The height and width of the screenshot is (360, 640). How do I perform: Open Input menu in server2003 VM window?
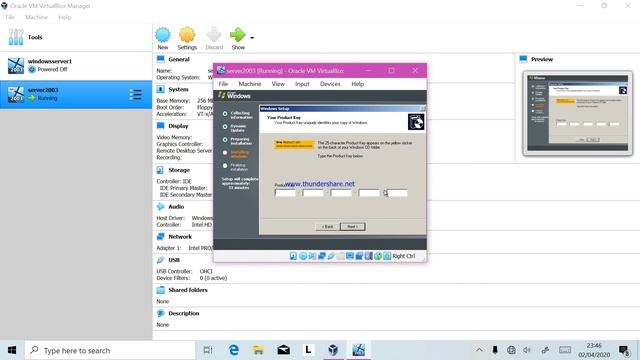click(x=302, y=84)
